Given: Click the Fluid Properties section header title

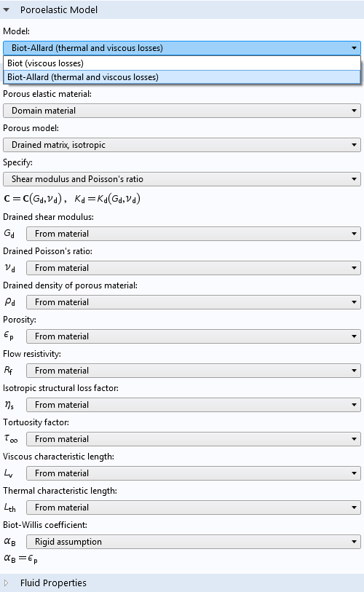Looking at the screenshot, I should [53, 583].
